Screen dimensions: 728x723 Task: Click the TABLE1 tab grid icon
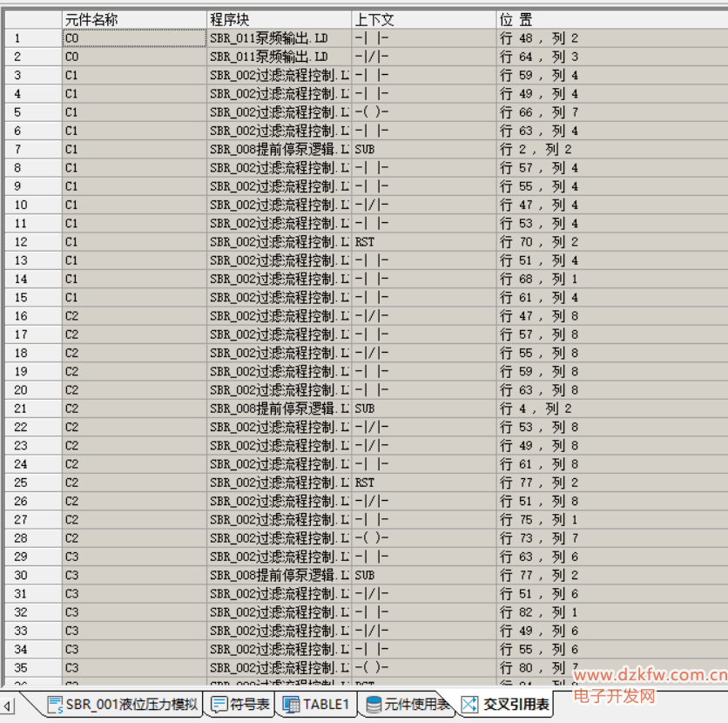point(291,705)
